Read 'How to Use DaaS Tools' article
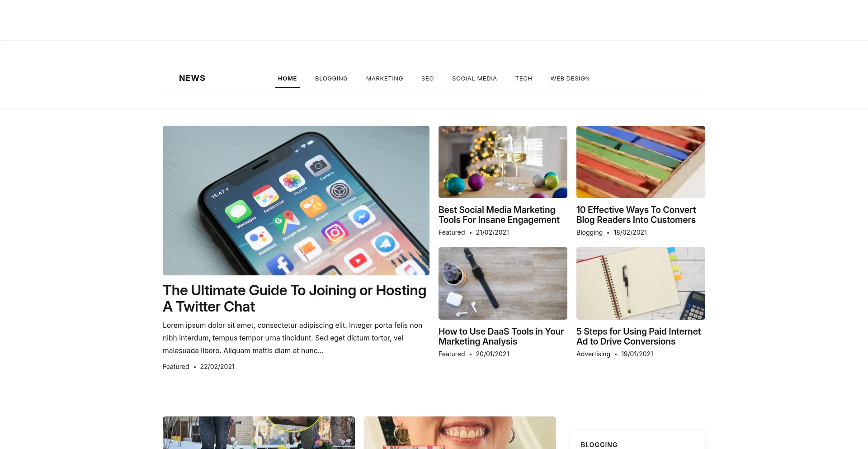This screenshot has width=868, height=449. pos(501,336)
